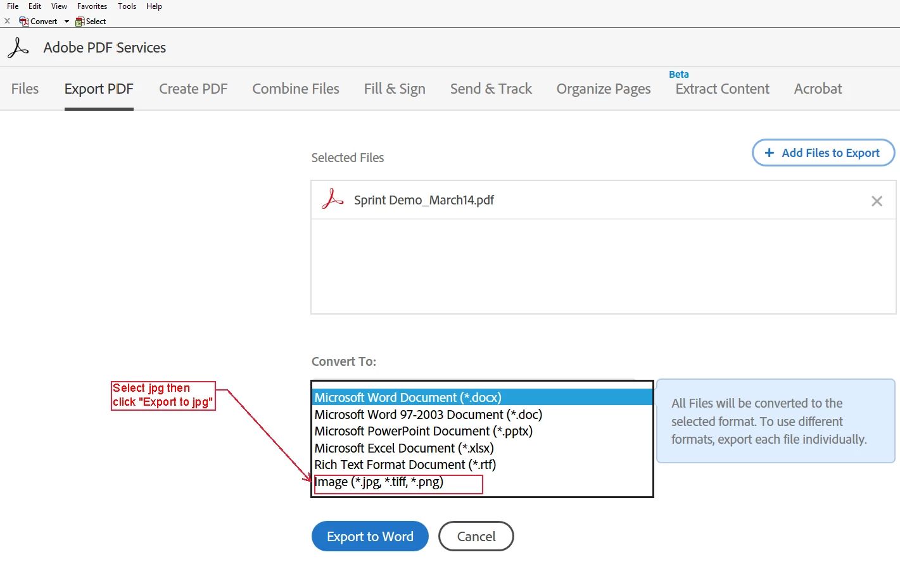Click the Adobe Acrobat logo icon in header
Image resolution: width=900 pixels, height=588 pixels.
18,47
